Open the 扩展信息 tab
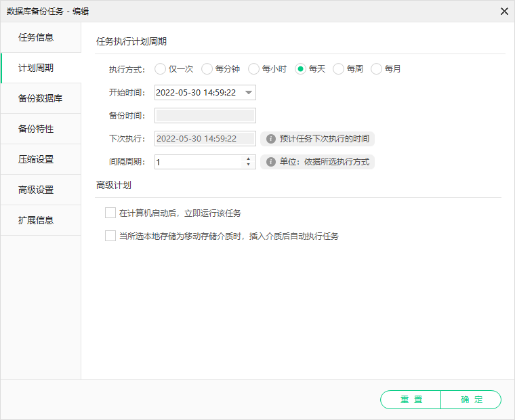Screen dimensions: 515x420 coord(41,220)
